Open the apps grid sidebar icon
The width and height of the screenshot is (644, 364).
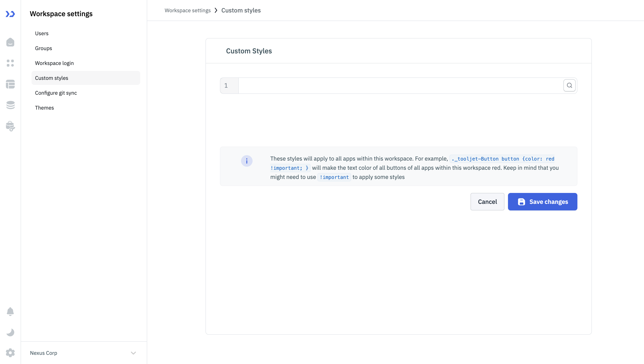tap(10, 63)
